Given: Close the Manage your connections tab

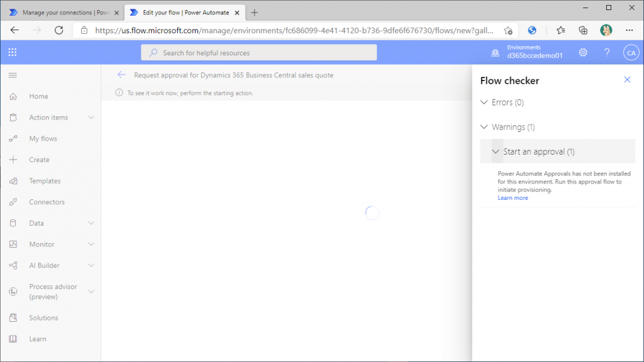Looking at the screenshot, I should coord(116,13).
